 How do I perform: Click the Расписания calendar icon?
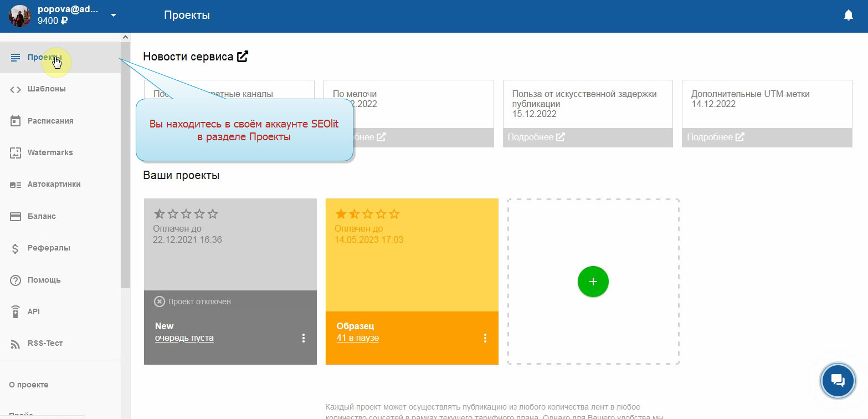coord(16,121)
